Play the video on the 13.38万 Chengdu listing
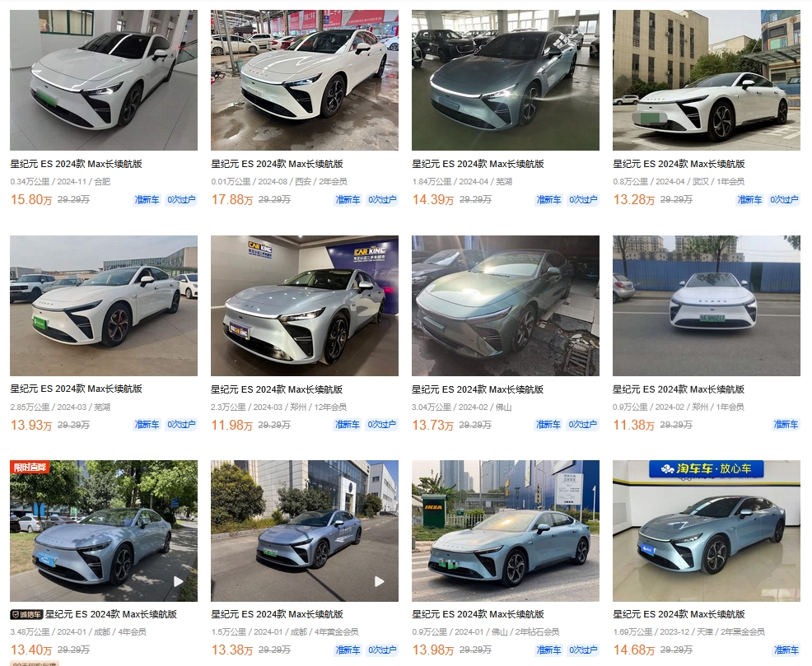Viewport: 812px width, 666px height. (379, 581)
